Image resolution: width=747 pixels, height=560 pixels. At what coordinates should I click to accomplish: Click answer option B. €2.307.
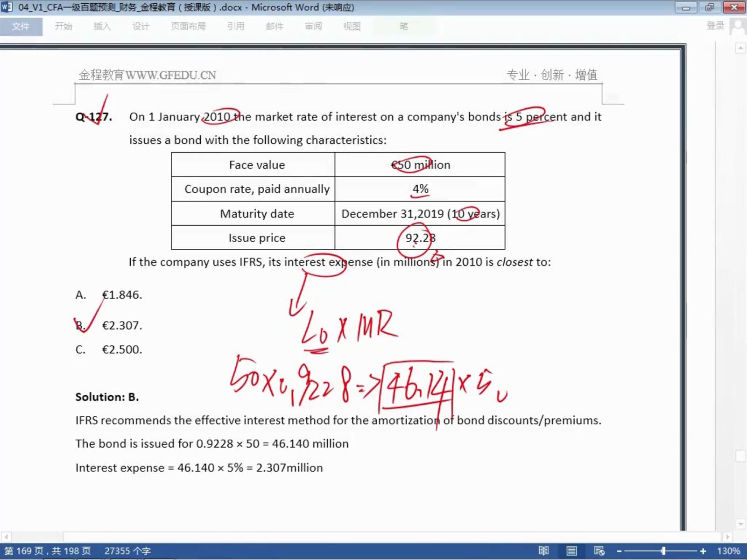(x=109, y=325)
